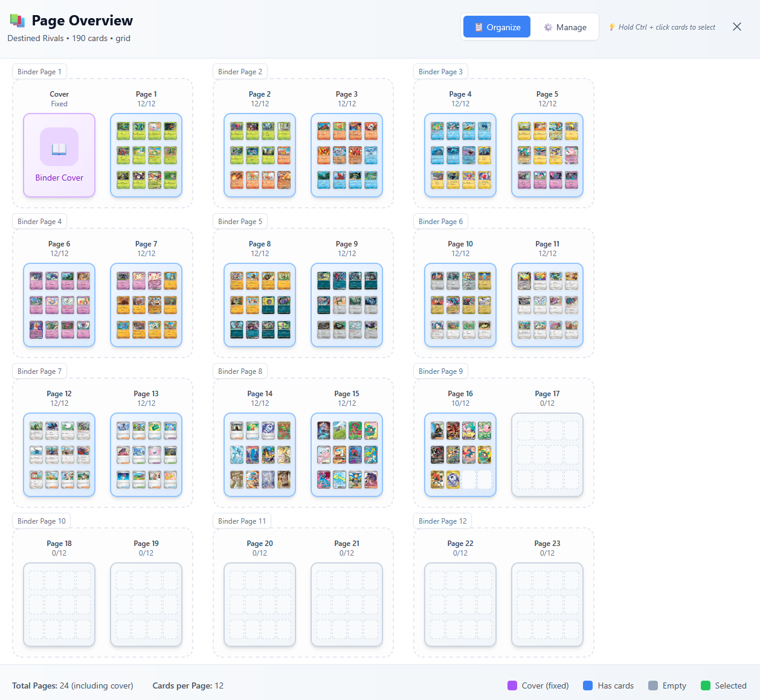Click the purple Cover (fixed) legend swatch
This screenshot has height=700, width=760.
click(x=511, y=686)
